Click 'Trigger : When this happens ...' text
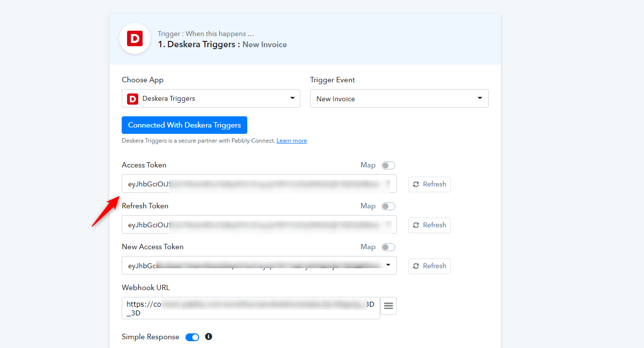The image size is (644, 348). [x=206, y=34]
